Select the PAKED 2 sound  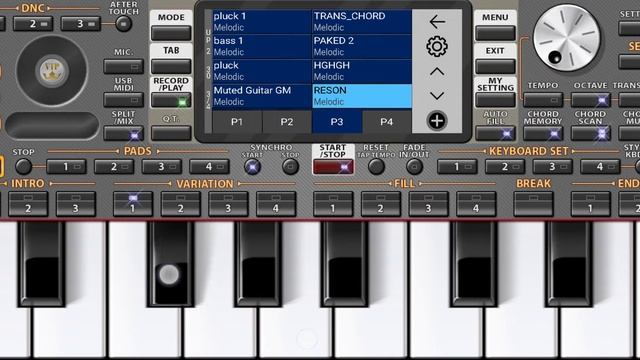[362, 47]
